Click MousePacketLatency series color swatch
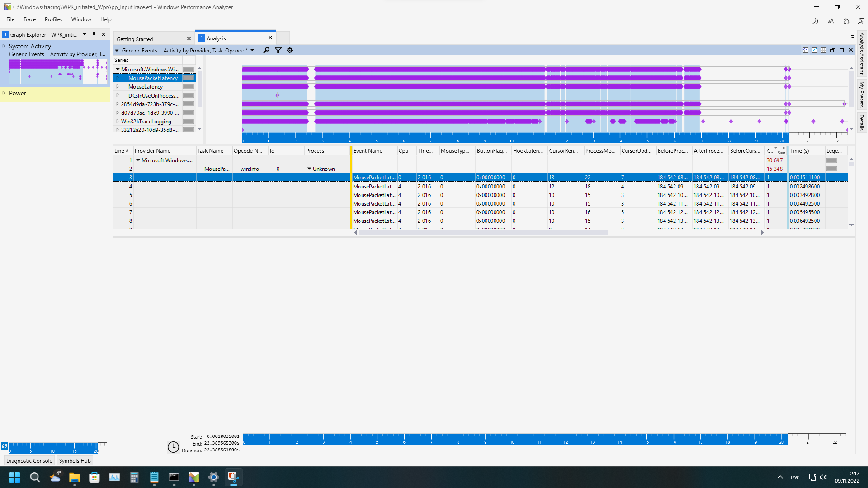This screenshot has width=868, height=488. [189, 78]
